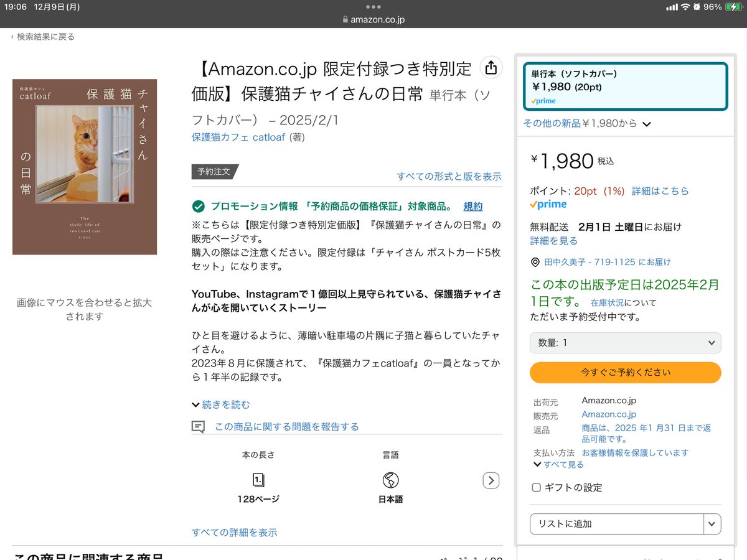Click the 予約注文 badge
This screenshot has width=747, height=560.
click(x=215, y=172)
